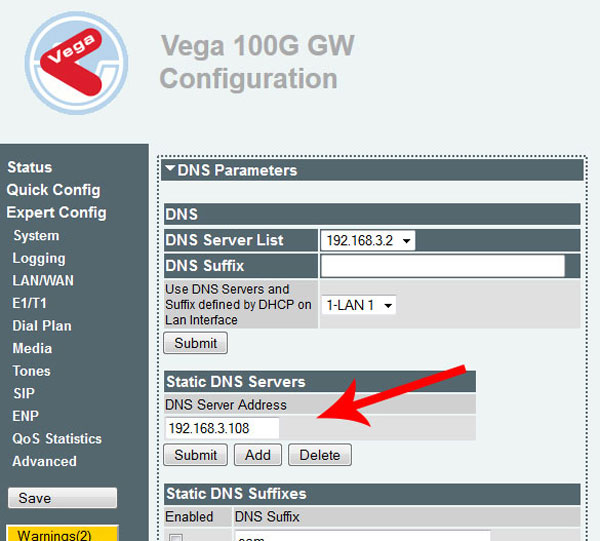600x541 pixels.
Task: Click the DNS Suffix text field
Action: click(x=442, y=266)
